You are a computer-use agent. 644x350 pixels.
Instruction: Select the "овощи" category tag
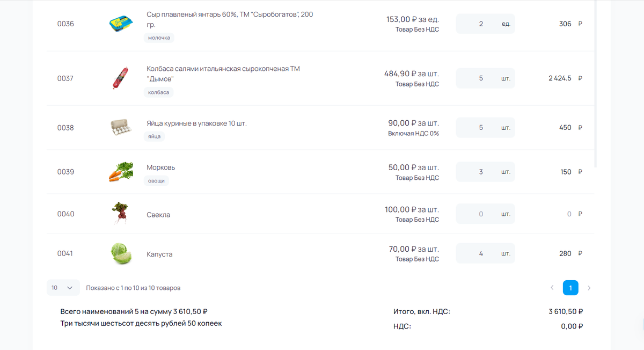(156, 181)
